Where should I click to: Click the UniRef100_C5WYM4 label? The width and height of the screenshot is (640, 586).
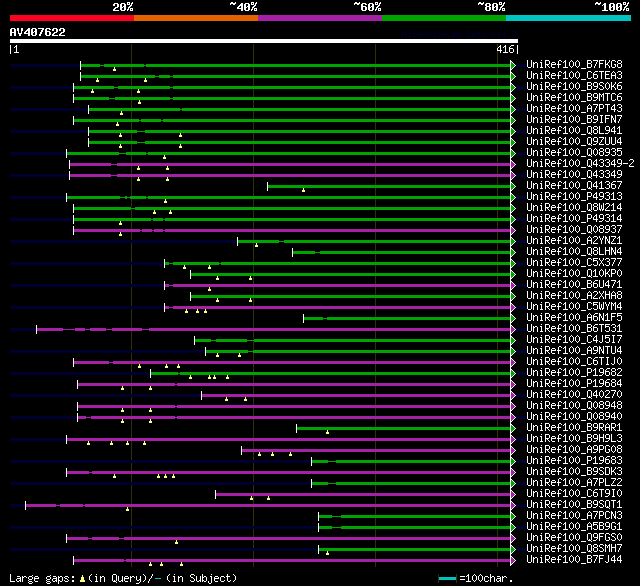574,307
